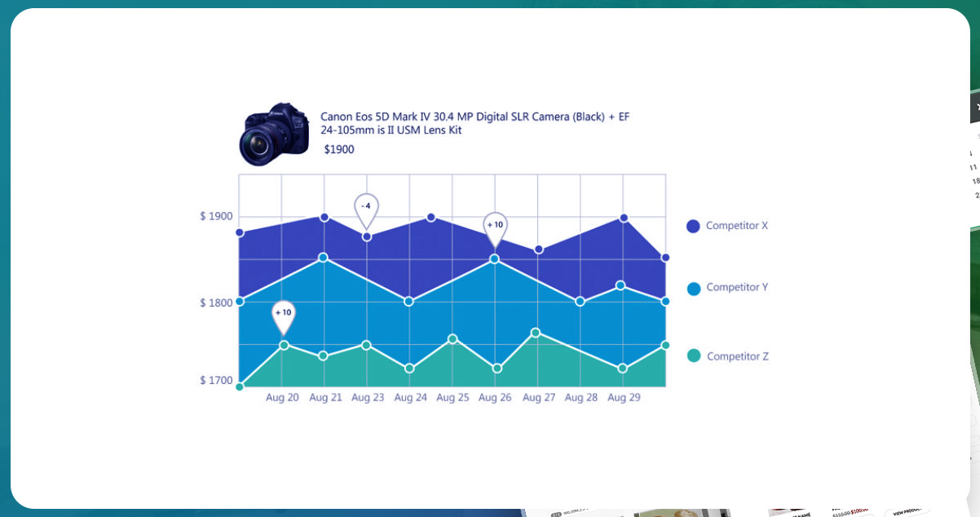Click the 'Aug 25' x-axis label
Viewport: 980px width, 517px height.
452,398
